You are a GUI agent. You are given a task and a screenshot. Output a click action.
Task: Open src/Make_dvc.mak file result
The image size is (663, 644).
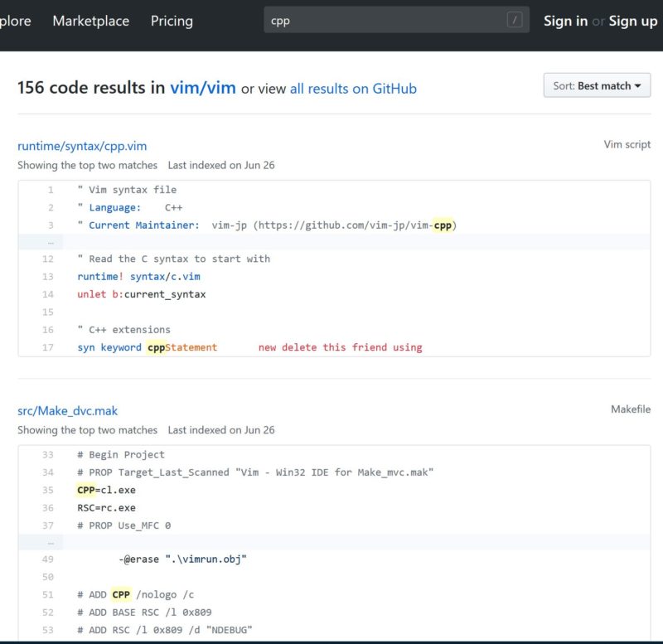pos(68,410)
